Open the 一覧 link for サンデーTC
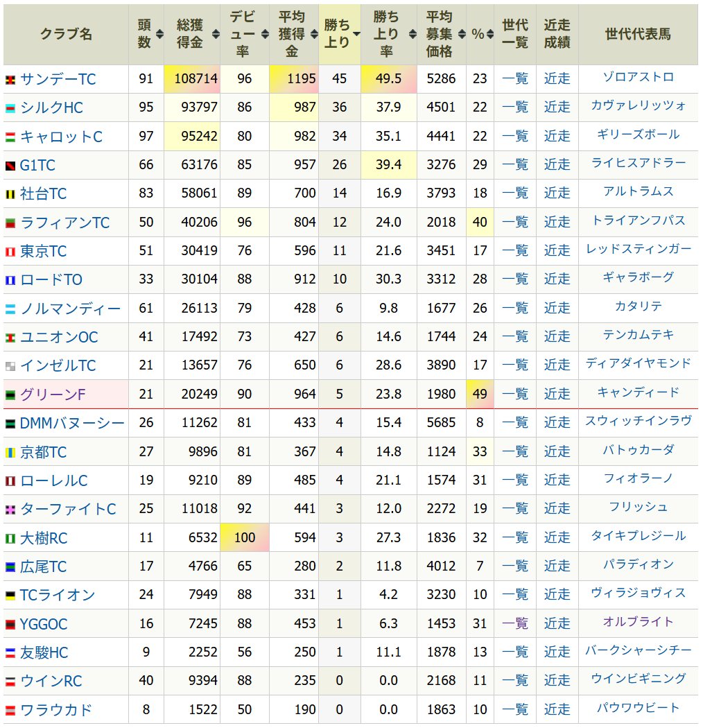The image size is (703, 728). [514, 78]
